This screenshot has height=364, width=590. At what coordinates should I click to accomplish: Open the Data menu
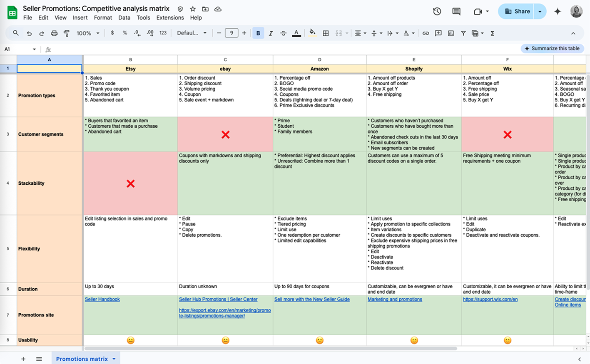coord(124,17)
